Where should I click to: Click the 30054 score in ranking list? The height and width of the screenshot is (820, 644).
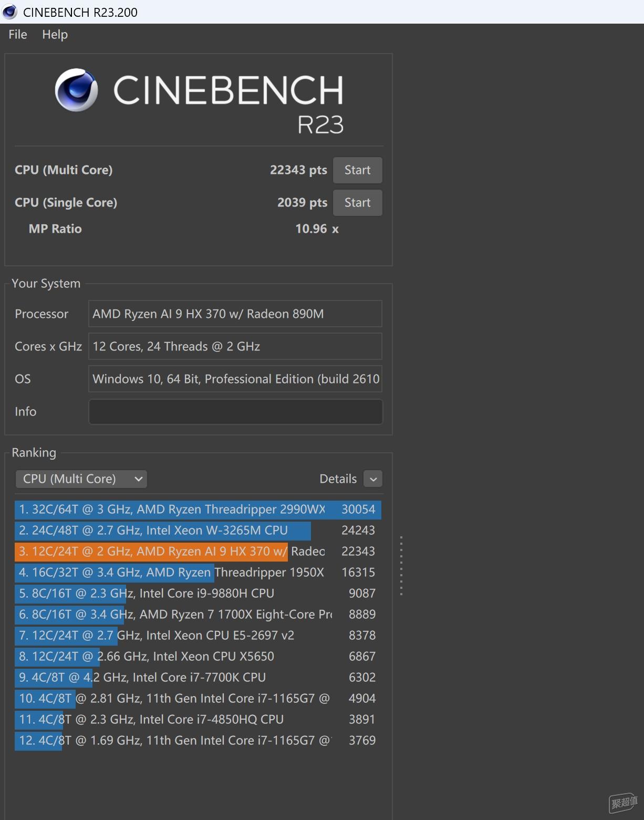(x=359, y=510)
